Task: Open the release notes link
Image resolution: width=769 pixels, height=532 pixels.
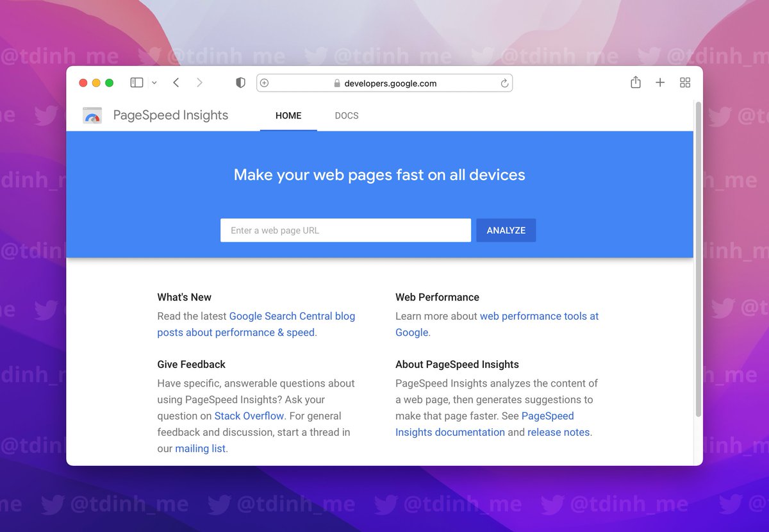Action: click(559, 433)
